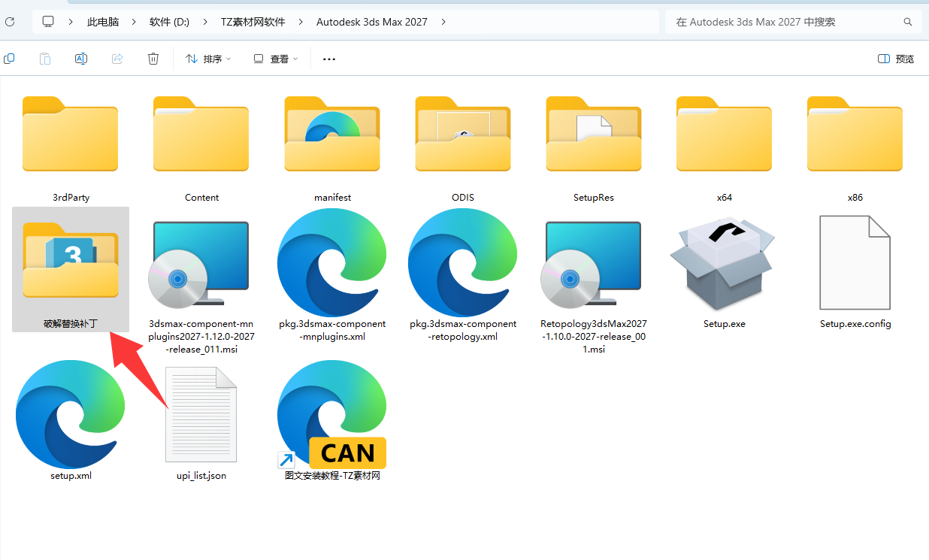Click Autodesk 3ds Max 2027 breadcrumb

(x=372, y=23)
